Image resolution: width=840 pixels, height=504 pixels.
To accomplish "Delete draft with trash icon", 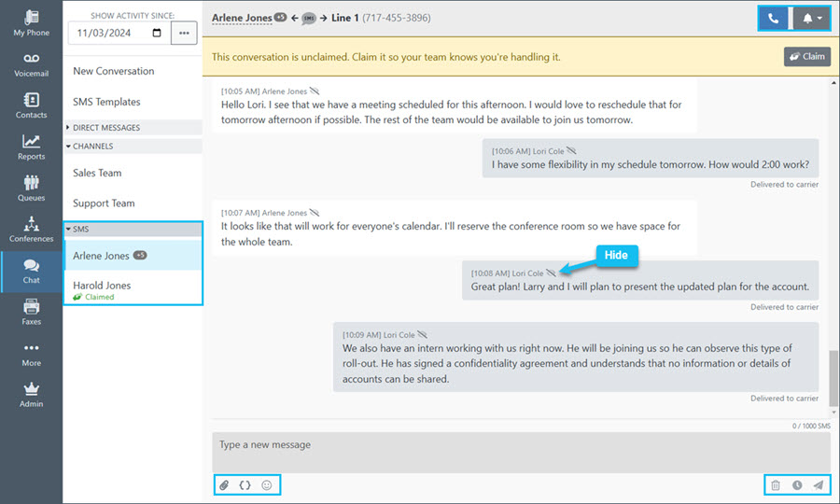I will point(776,485).
